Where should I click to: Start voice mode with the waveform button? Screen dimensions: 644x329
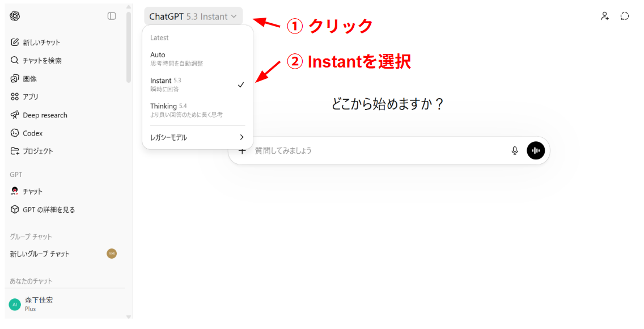(535, 150)
